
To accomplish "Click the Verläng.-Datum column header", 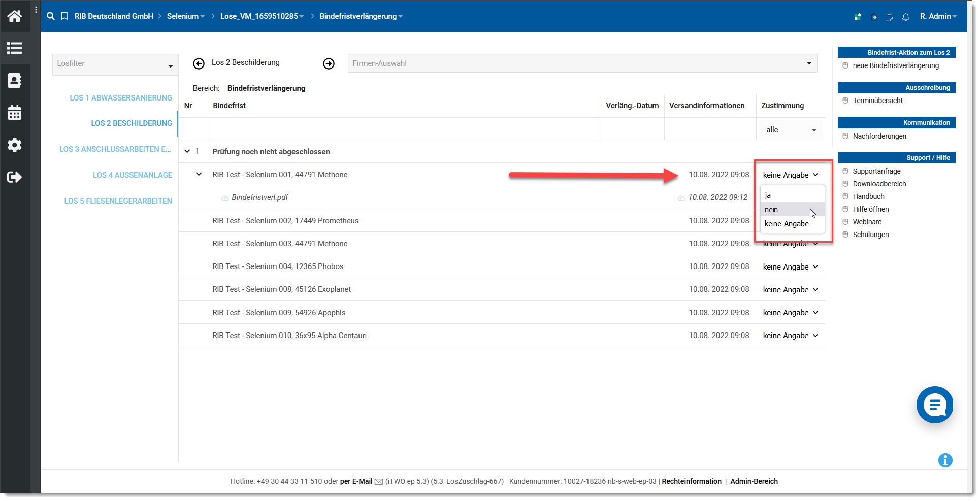I will 632,106.
